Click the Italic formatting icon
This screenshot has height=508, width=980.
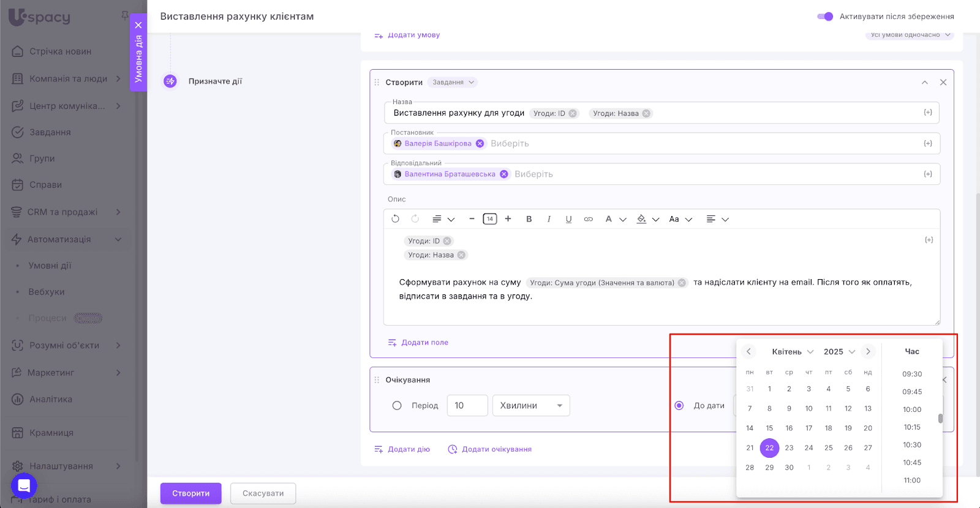549,219
